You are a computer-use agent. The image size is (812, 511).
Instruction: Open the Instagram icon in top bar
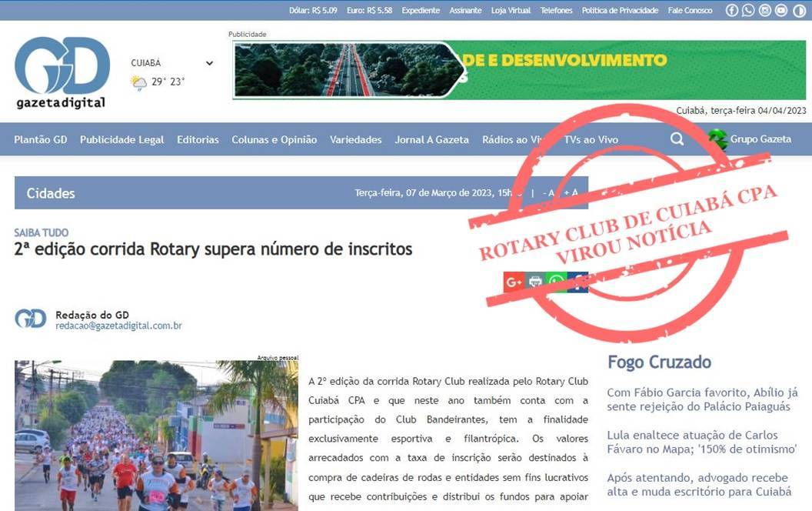pos(765,10)
